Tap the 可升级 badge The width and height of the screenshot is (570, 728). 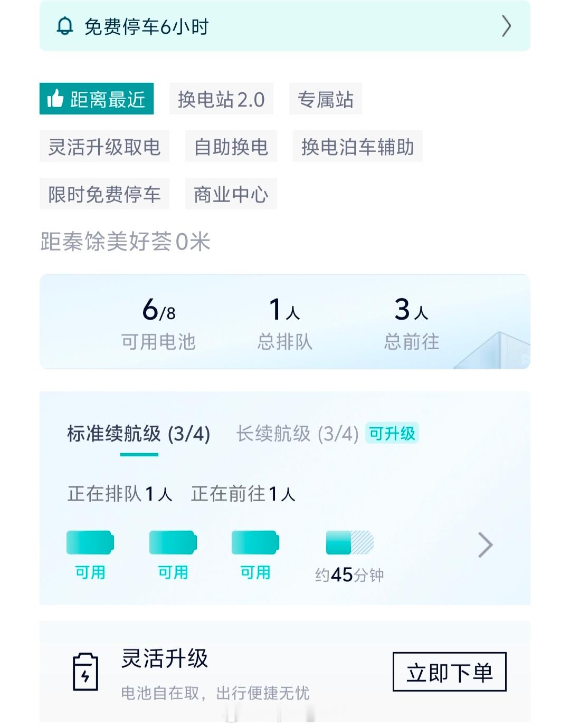point(392,433)
